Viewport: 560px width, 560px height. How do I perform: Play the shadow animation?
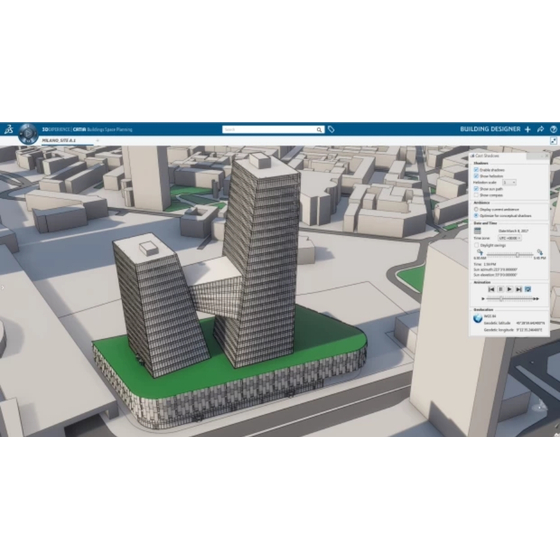tap(510, 289)
